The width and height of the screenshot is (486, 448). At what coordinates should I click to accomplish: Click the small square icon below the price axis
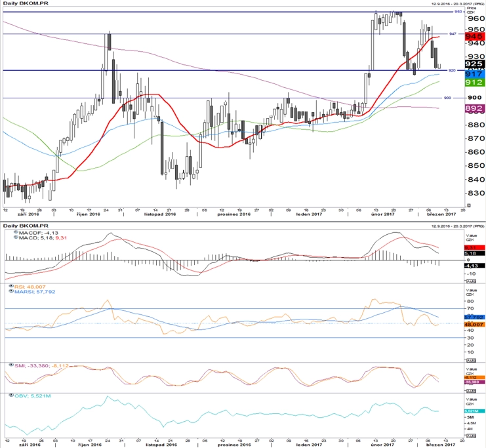pos(469,205)
